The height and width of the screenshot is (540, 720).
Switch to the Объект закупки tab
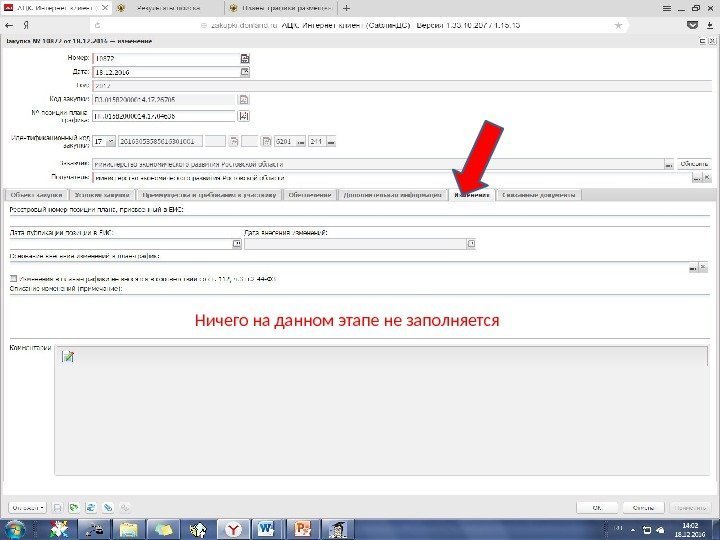click(x=36, y=195)
